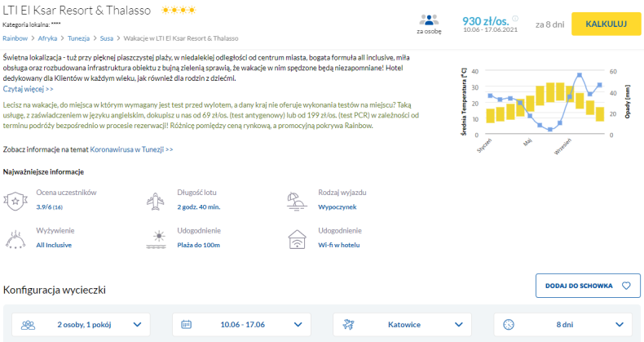Go to Tunezja in the breadcrumb

pyautogui.click(x=78, y=38)
